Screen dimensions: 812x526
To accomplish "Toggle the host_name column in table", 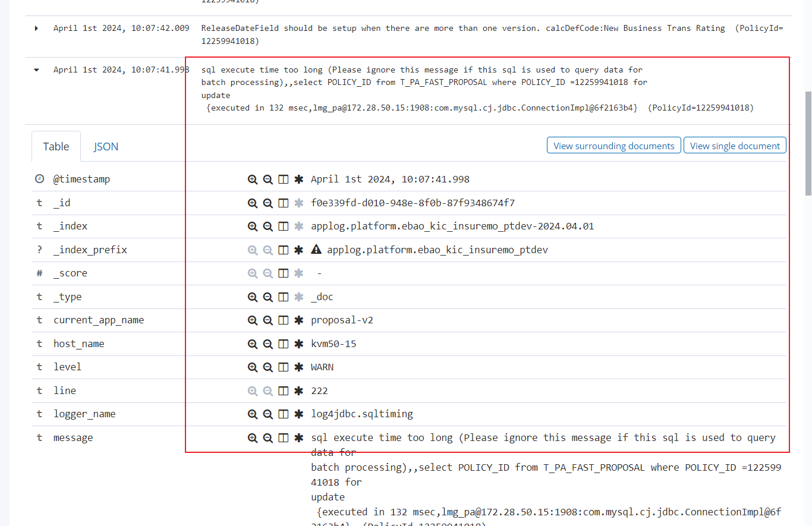I will 283,344.
